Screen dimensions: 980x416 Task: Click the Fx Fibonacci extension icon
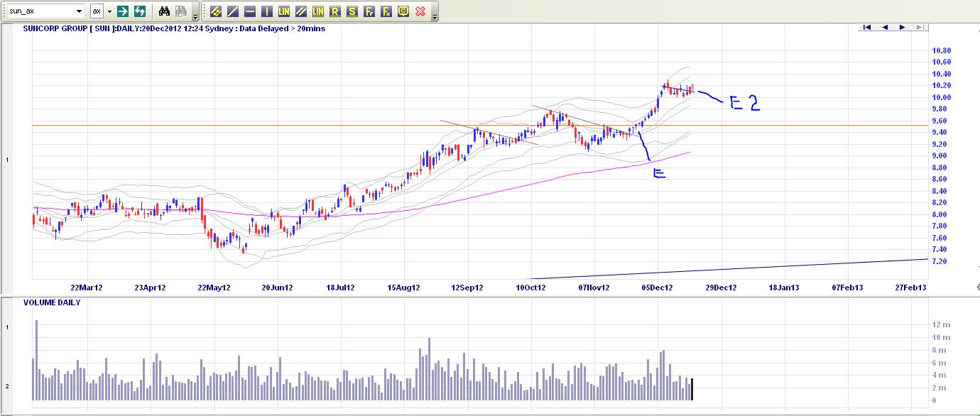[386, 11]
